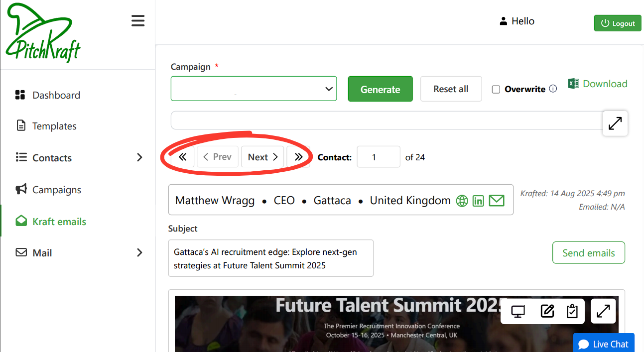Viewport: 644px width, 352px height.
Task: Download the Excel file
Action: [x=598, y=84]
